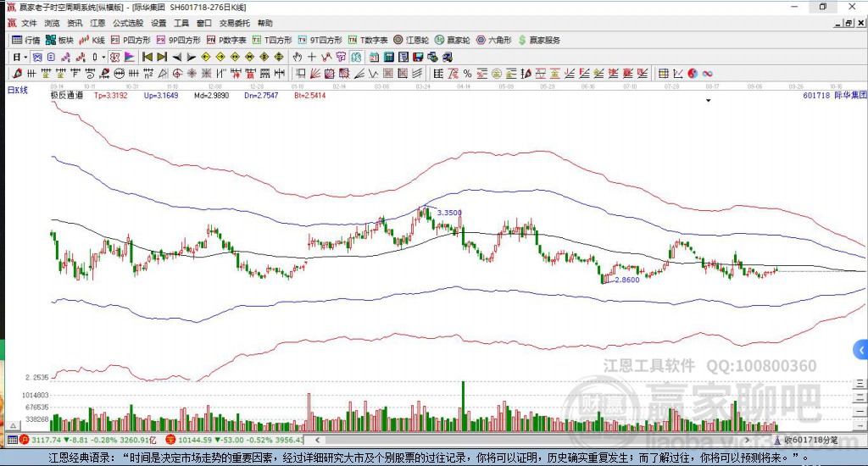Image resolution: width=868 pixels, height=466 pixels.
Task: Expand the dropdown arrow beside the 0 icon
Action: 103,57
